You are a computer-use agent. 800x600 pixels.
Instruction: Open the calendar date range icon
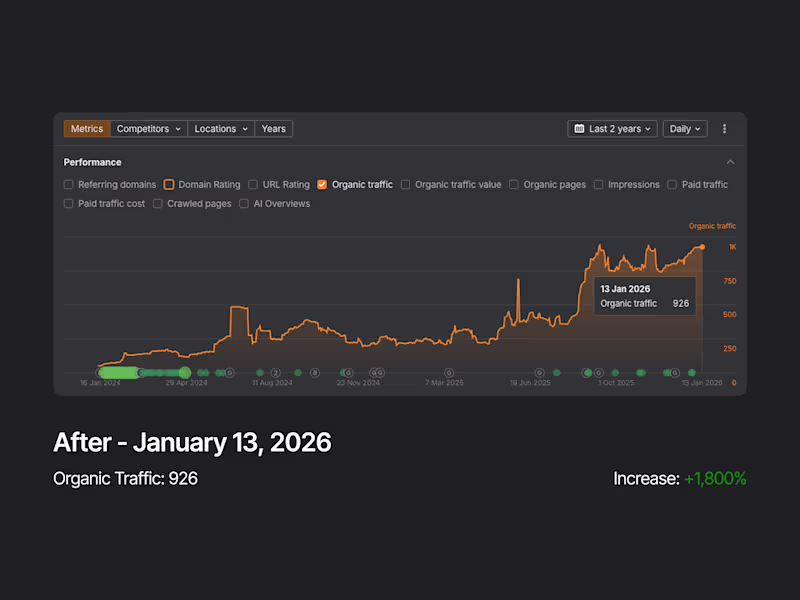click(x=578, y=128)
